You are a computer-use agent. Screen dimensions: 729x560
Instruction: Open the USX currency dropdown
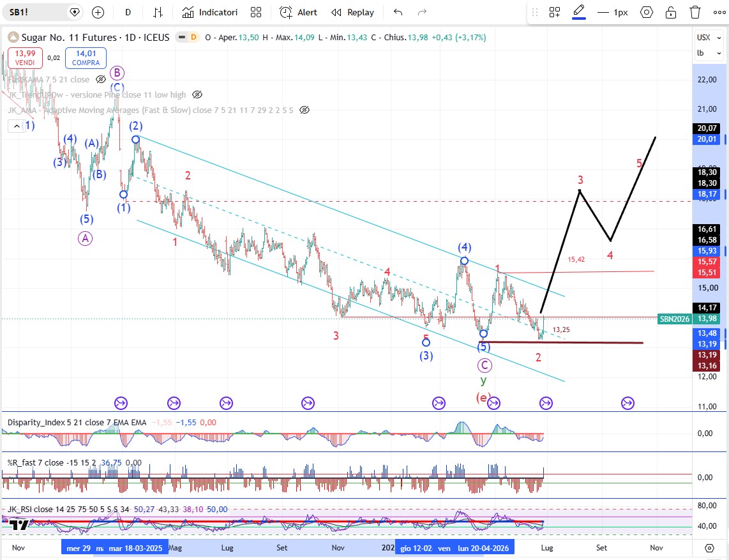pos(709,38)
